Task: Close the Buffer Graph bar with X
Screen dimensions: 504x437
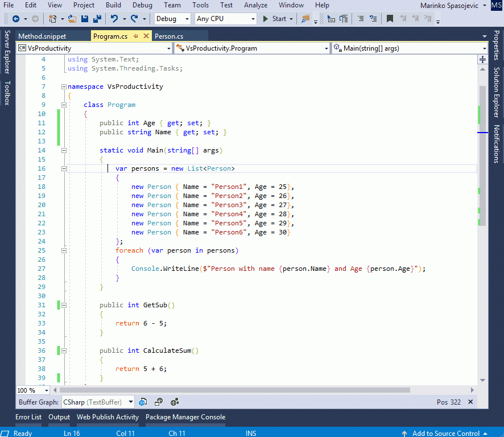Action: [470, 402]
